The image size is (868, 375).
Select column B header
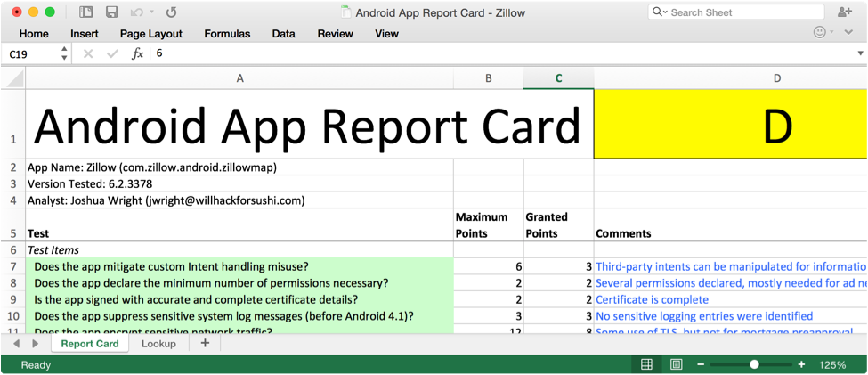[x=489, y=78]
